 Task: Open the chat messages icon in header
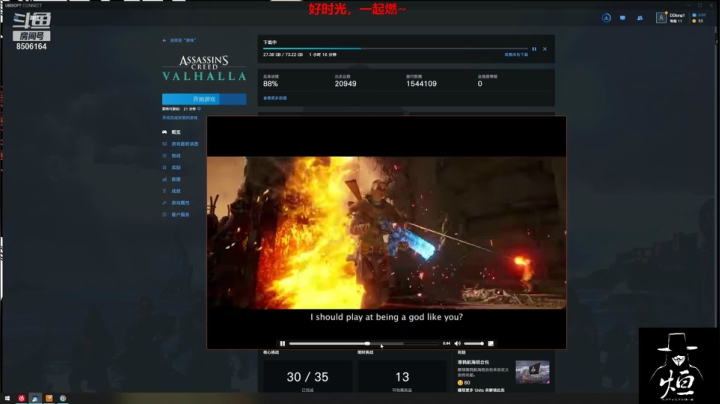623,18
